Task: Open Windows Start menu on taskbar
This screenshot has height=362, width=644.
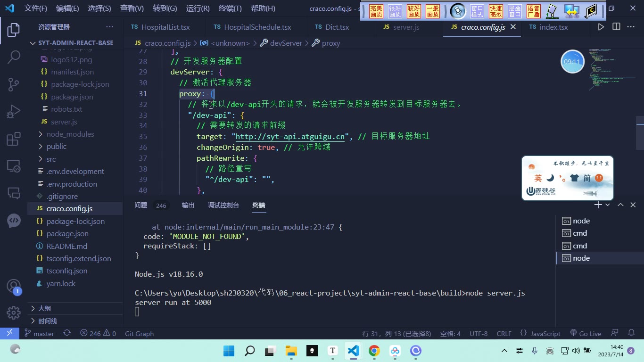Action: [229, 351]
